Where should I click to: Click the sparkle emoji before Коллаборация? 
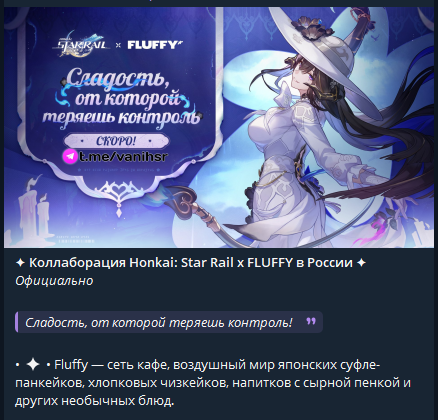[x=20, y=263]
